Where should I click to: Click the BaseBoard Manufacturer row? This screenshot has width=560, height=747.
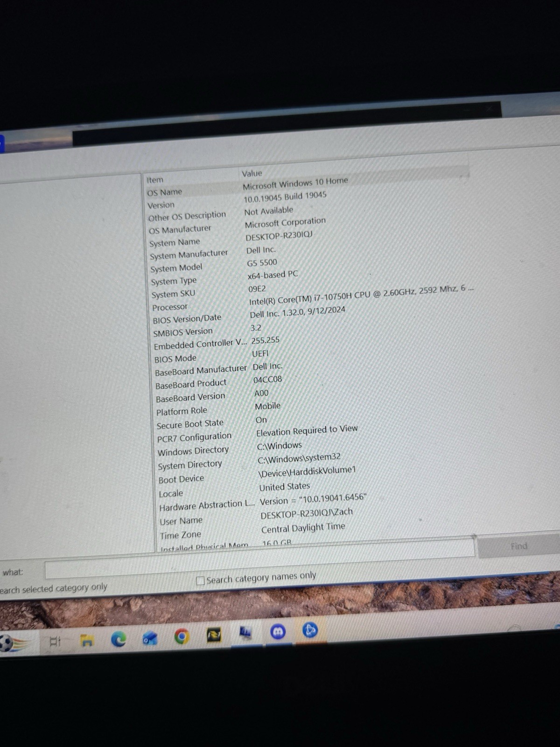coord(201,370)
